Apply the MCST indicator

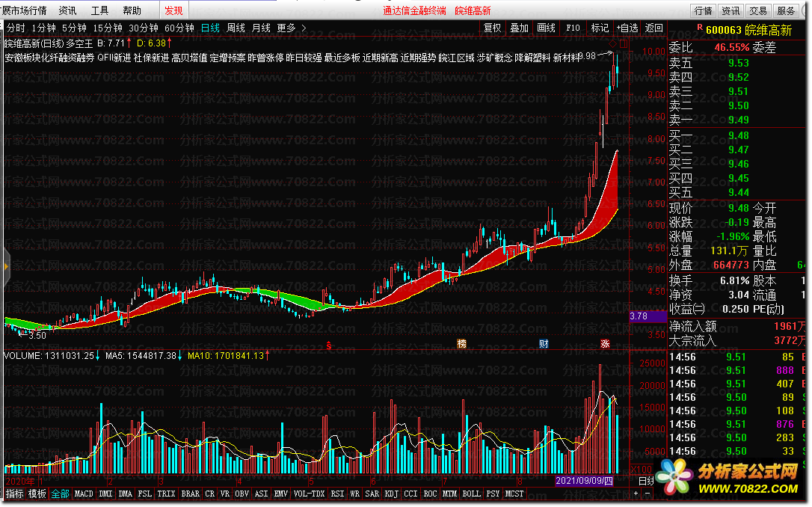(514, 494)
